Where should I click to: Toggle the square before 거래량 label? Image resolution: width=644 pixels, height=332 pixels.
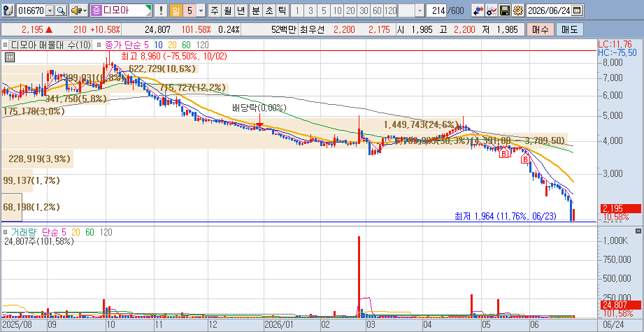(x=5, y=232)
